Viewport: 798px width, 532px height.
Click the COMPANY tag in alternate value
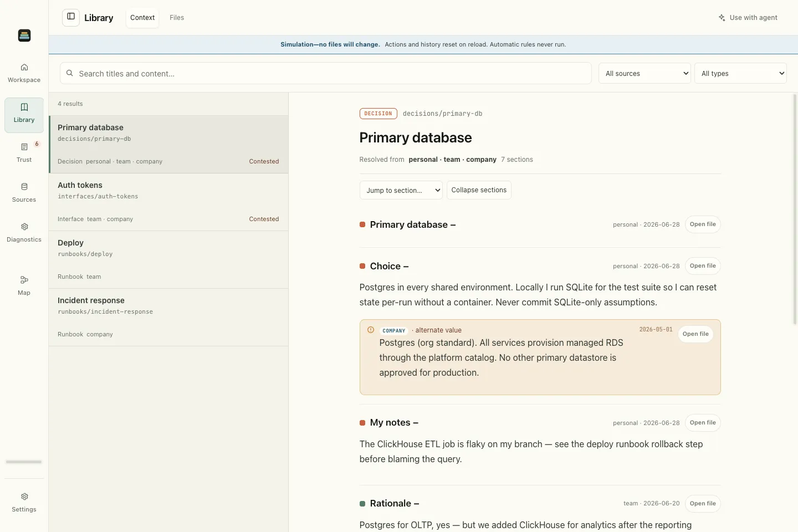tap(393, 331)
